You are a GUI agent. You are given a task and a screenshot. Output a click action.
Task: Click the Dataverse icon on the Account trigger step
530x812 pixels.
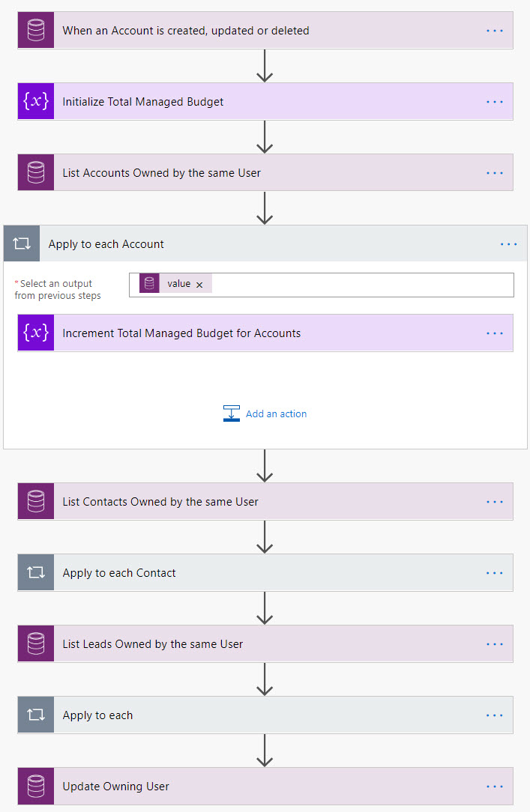(x=36, y=31)
